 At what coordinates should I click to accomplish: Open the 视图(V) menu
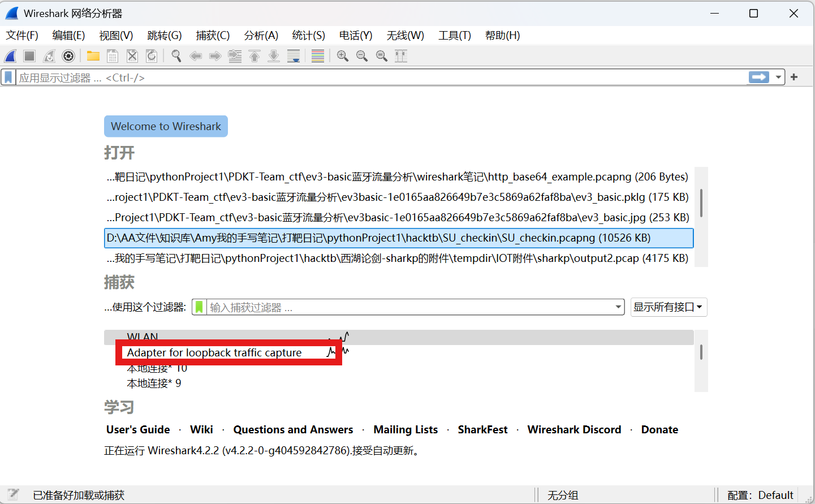116,36
